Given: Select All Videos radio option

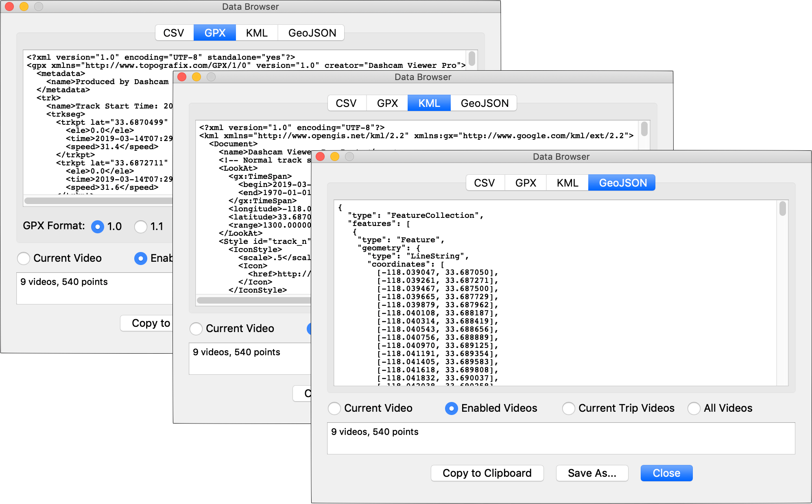Looking at the screenshot, I should 694,408.
